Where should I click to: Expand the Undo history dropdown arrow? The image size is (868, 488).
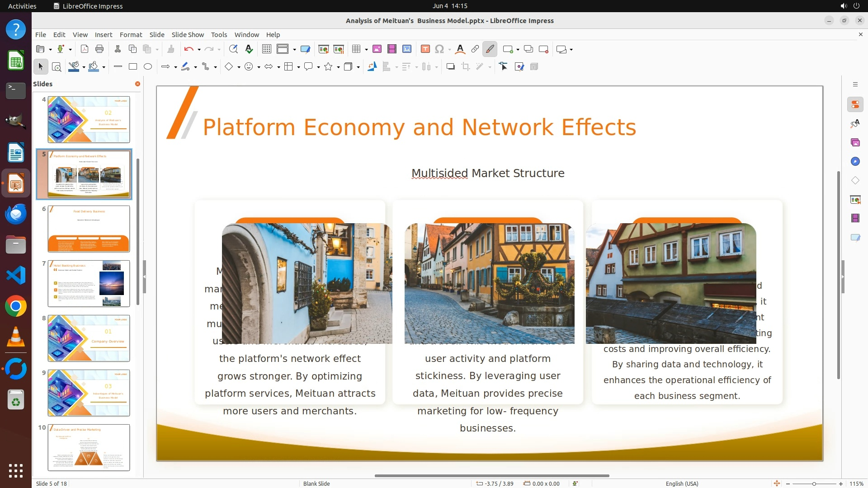[199, 50]
